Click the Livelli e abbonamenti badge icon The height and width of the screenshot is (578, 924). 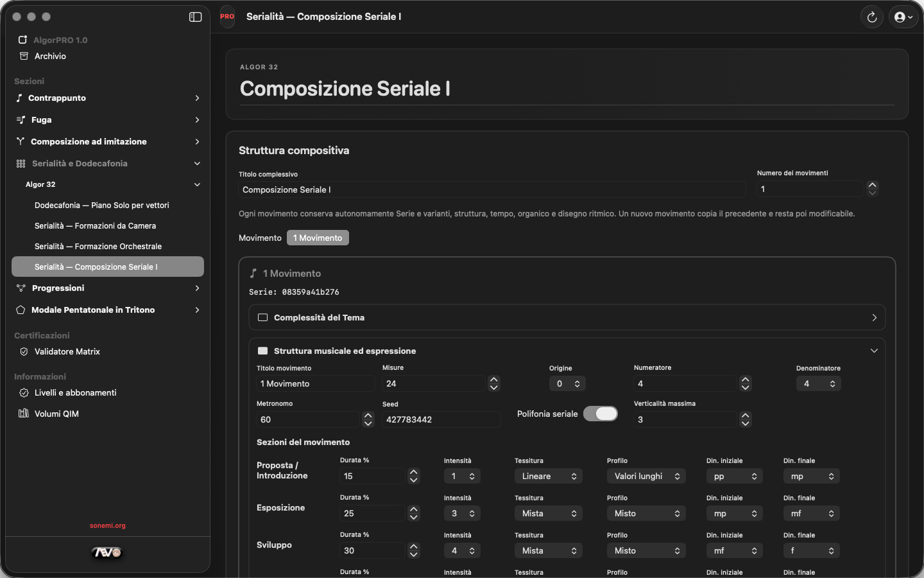(x=24, y=392)
